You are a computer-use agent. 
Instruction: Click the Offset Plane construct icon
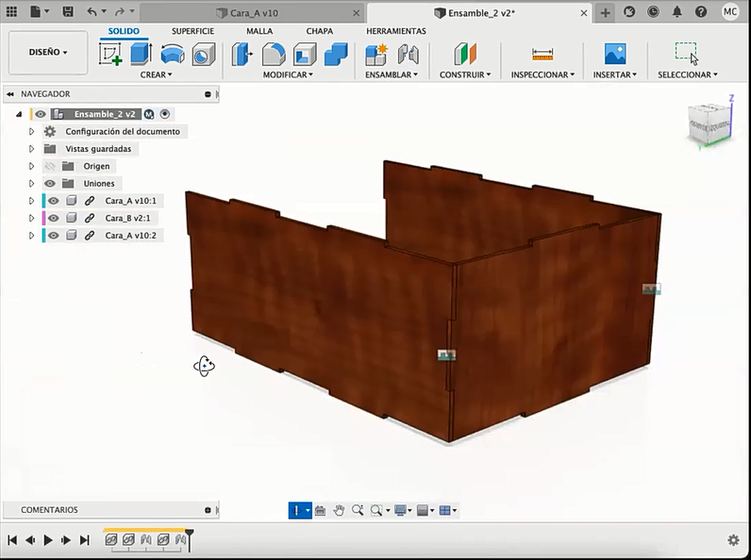coord(465,54)
